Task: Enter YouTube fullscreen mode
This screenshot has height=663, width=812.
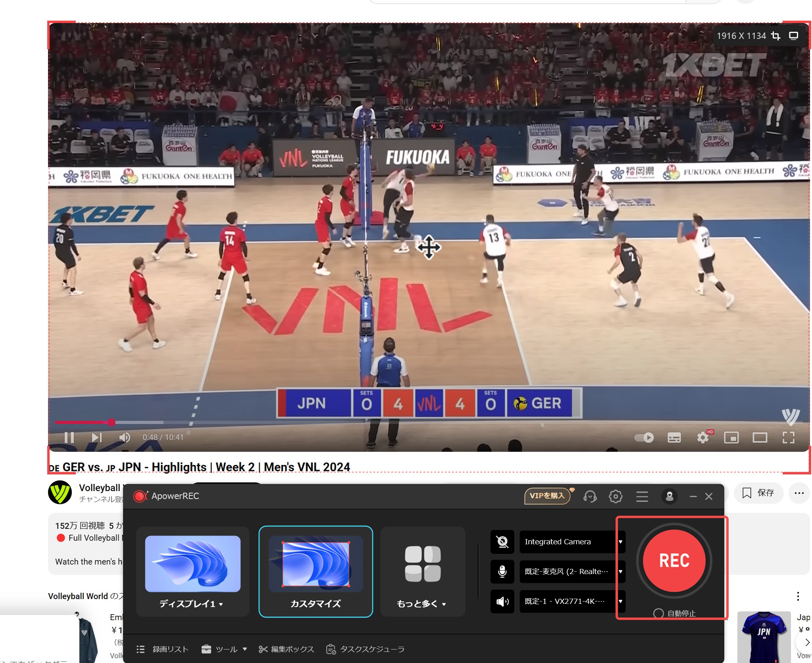Action: 788,438
